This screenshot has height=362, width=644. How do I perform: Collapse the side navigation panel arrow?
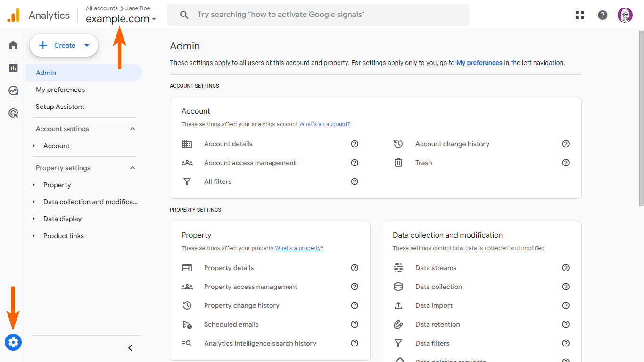coord(130,348)
